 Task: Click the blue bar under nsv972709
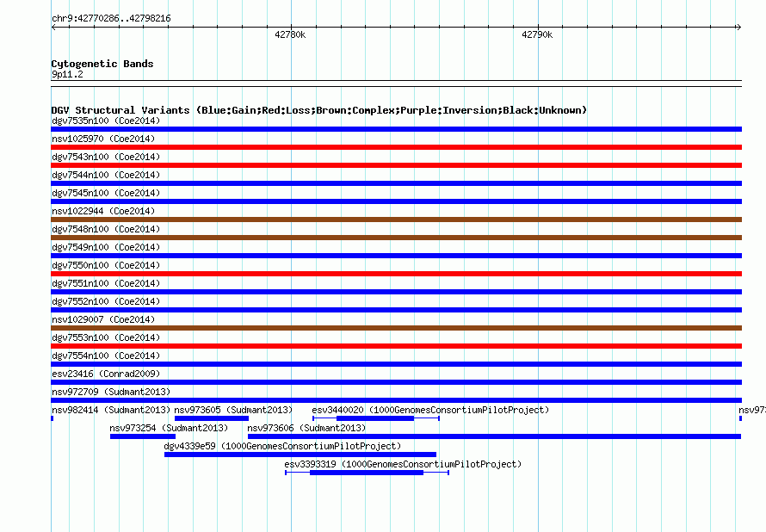point(396,400)
